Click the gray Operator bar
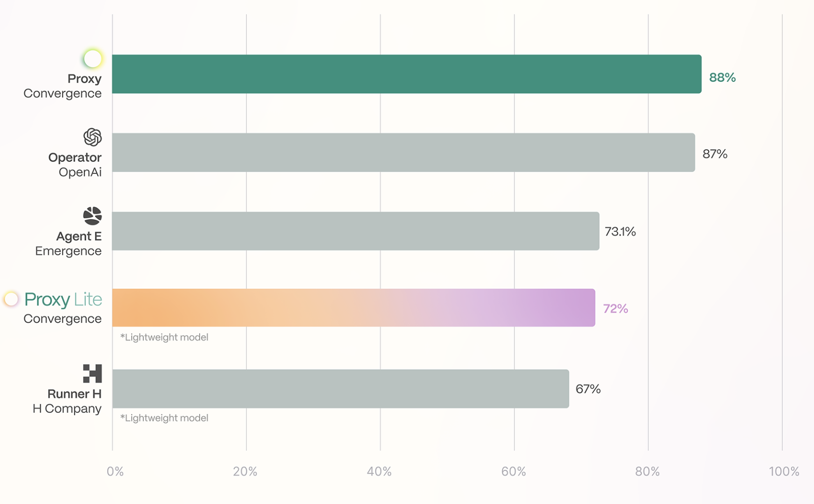 [x=404, y=153]
